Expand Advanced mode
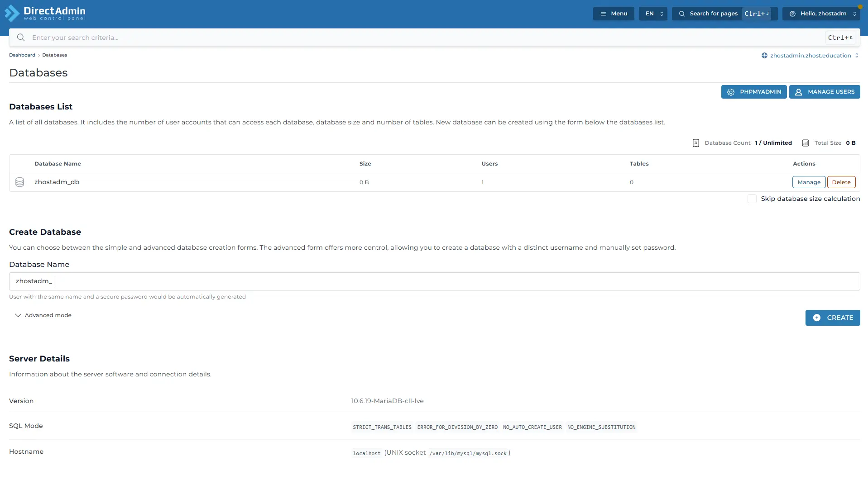The width and height of the screenshot is (868, 480). [x=43, y=315]
